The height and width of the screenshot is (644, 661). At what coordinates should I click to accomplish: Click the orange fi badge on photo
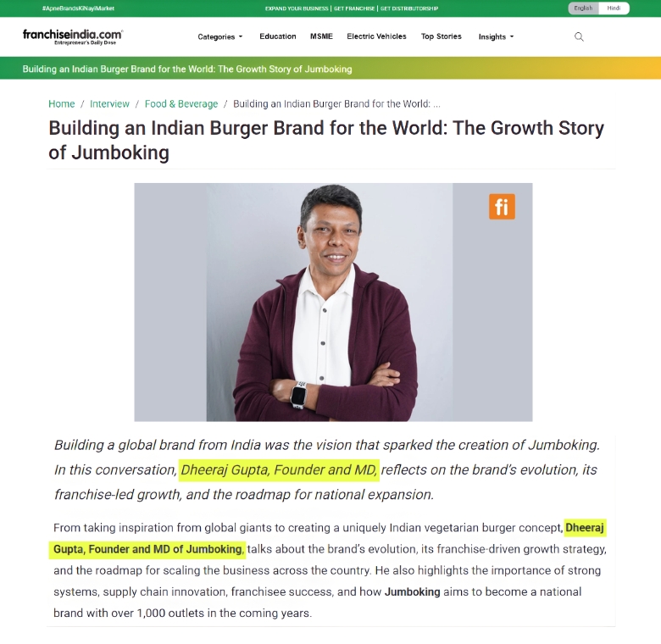502,207
